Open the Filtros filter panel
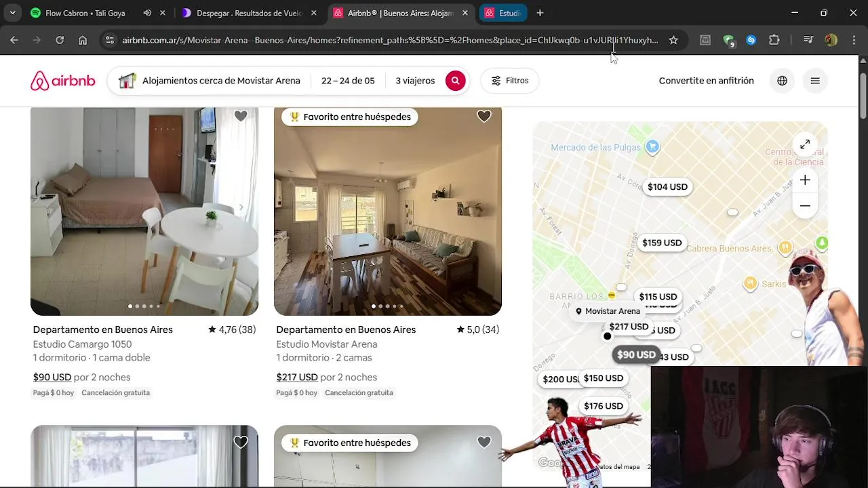868x488 pixels. 510,81
